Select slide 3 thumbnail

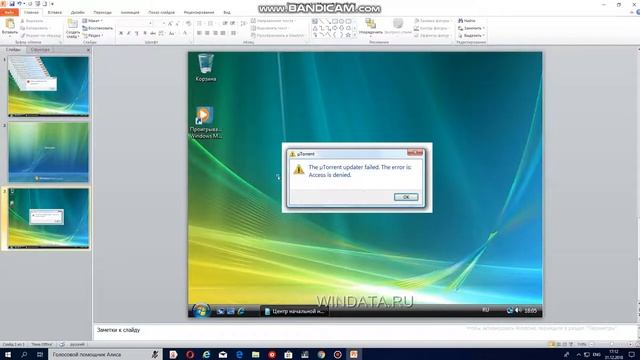[48, 218]
